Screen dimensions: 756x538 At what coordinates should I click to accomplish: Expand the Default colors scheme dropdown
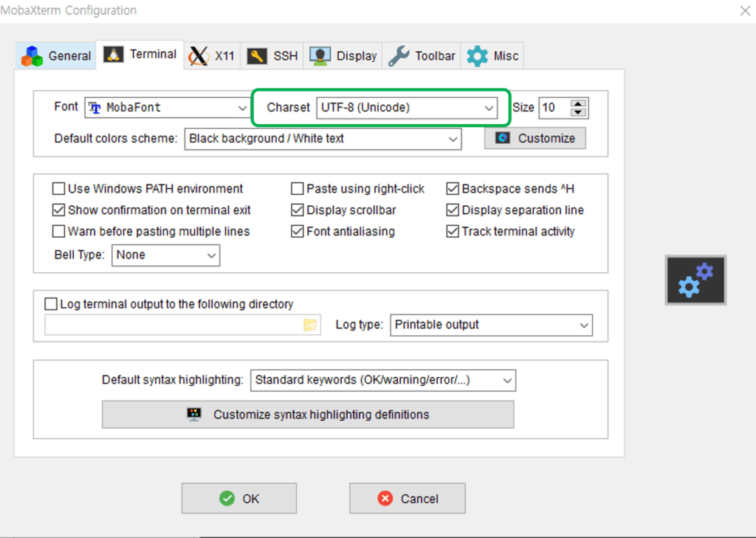click(323, 139)
